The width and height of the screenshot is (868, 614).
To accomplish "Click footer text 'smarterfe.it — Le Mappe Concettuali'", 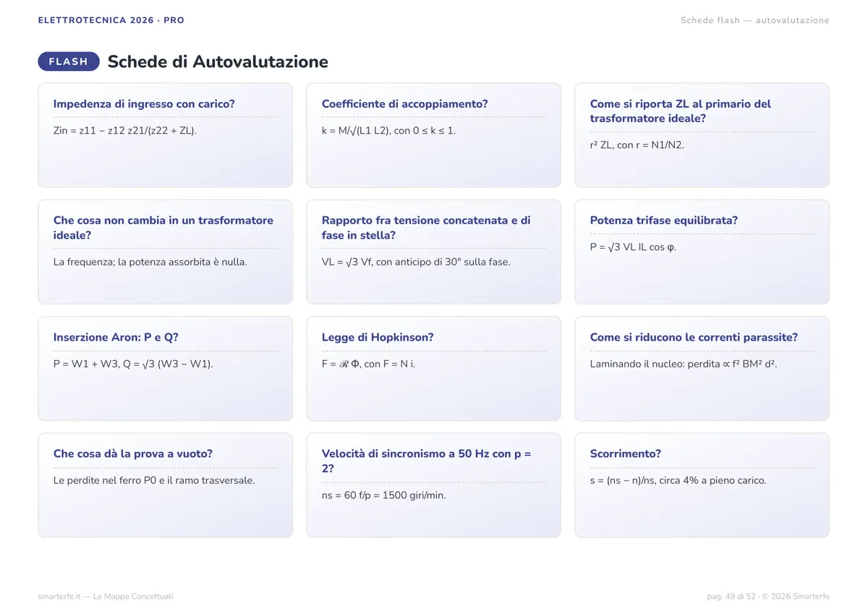I will [106, 597].
